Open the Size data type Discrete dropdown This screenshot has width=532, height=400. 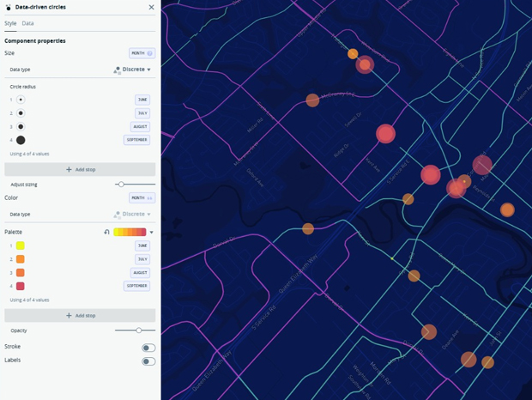point(132,70)
